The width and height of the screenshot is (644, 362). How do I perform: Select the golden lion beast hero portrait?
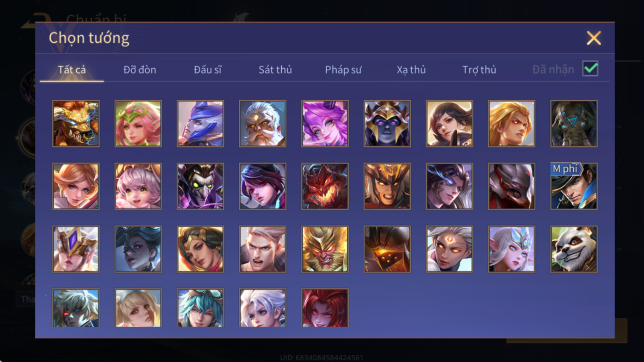pos(76,124)
